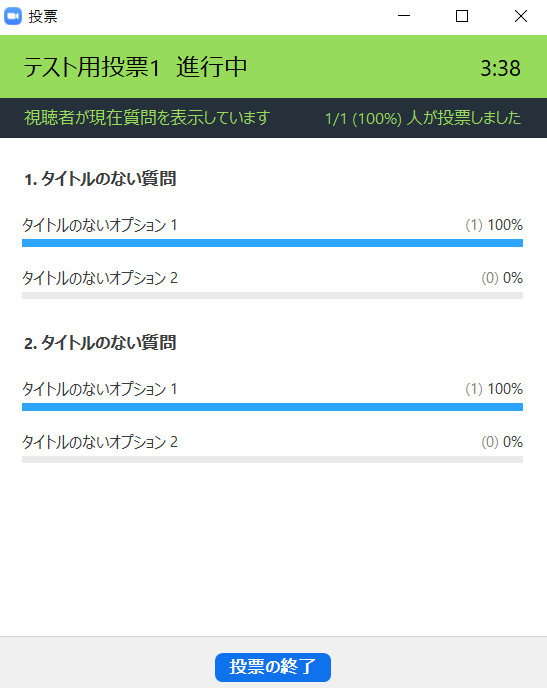Close the 投票 window
Viewport: 547px width, 688px height.
pyautogui.click(x=521, y=16)
